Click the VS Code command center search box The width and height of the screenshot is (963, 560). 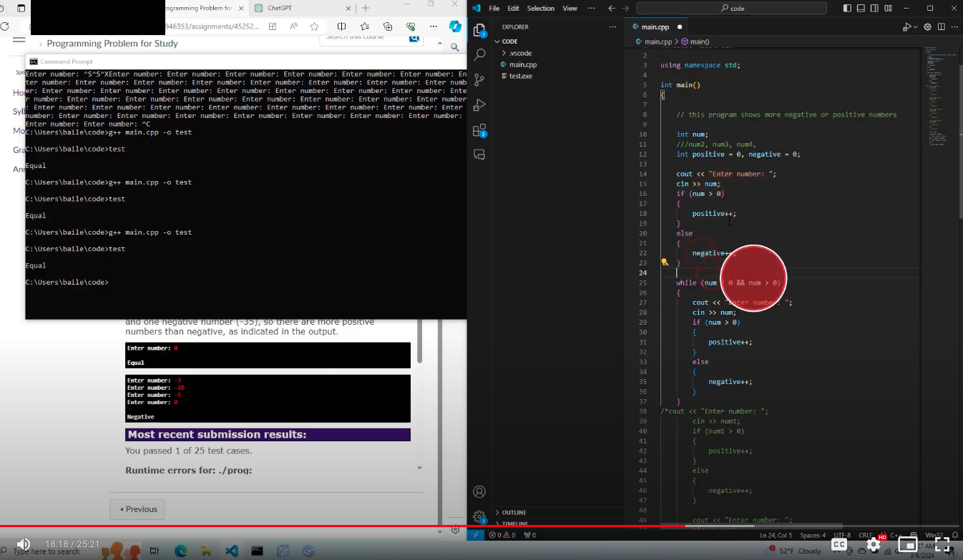tap(731, 9)
